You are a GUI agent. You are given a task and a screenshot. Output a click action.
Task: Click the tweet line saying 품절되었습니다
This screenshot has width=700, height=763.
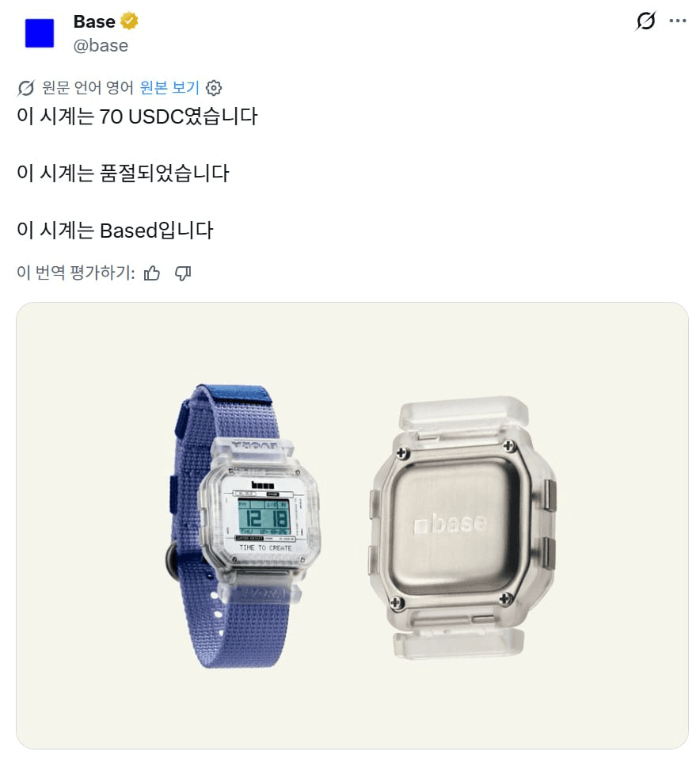point(123,174)
